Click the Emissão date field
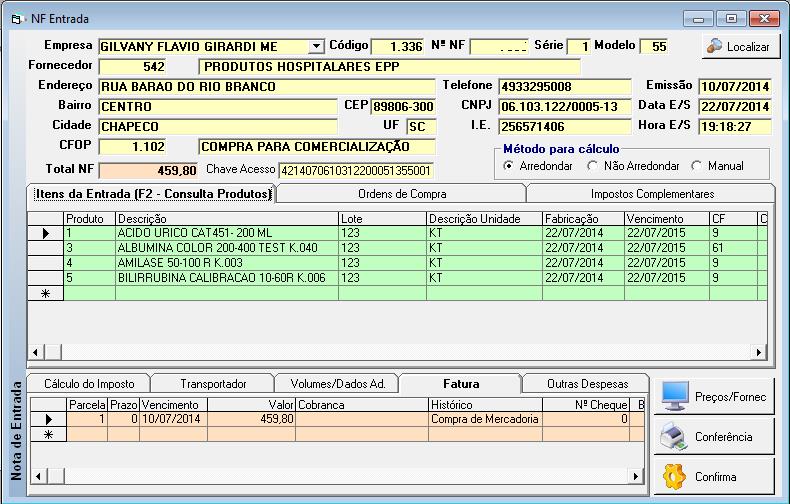Screen dimensions: 790x504 tap(735, 87)
